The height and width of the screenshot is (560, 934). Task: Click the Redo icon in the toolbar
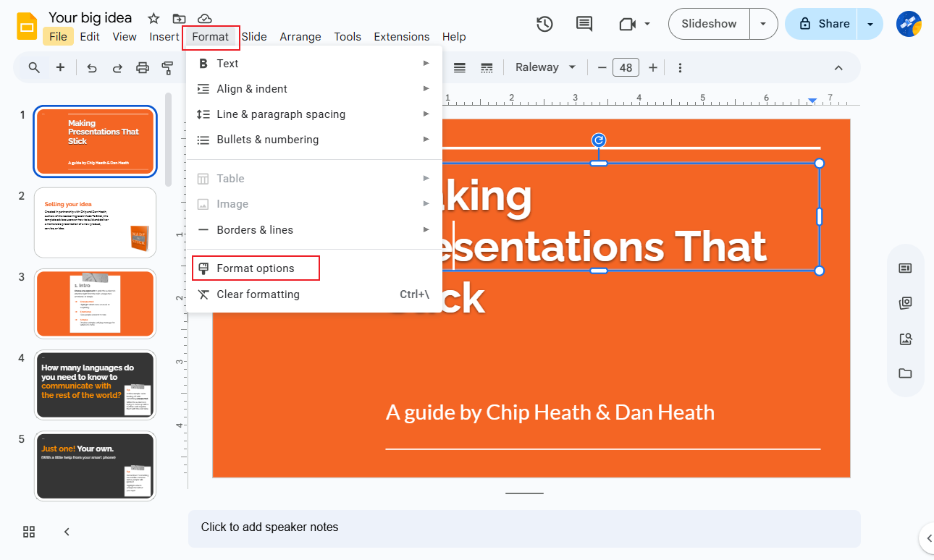pyautogui.click(x=117, y=67)
